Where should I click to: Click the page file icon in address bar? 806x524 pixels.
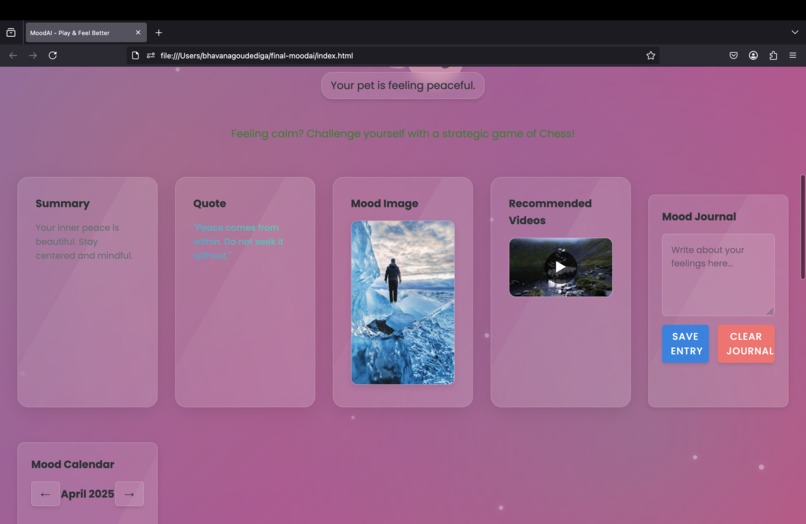135,56
